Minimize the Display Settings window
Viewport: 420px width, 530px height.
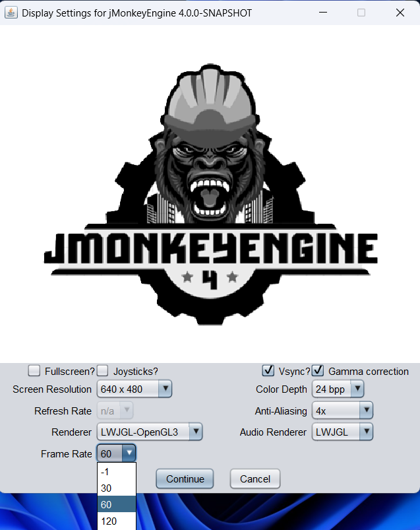323,13
